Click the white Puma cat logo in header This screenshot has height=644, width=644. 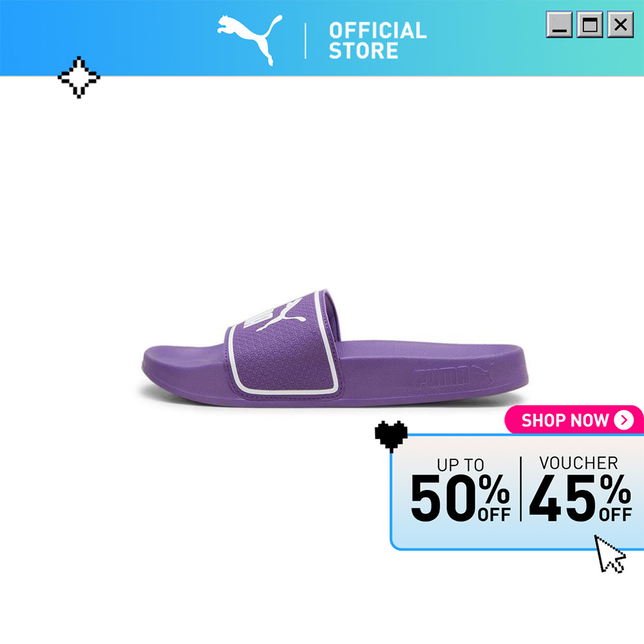(250, 40)
